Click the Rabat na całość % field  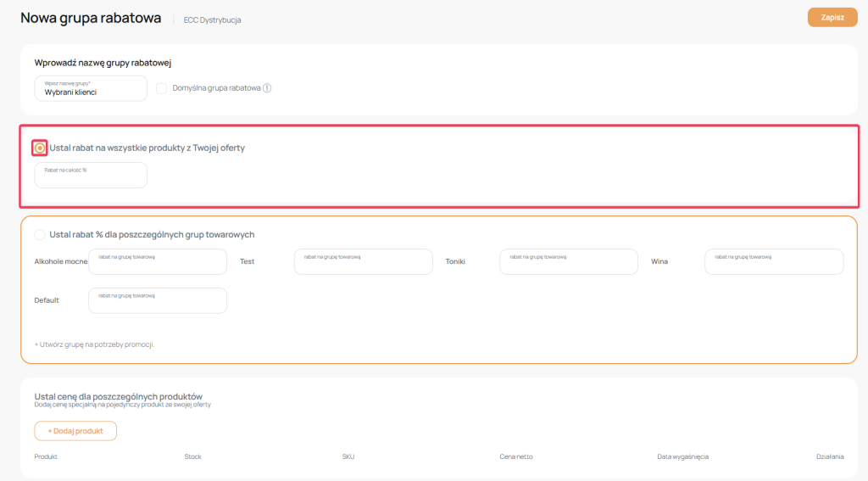pyautogui.click(x=91, y=175)
